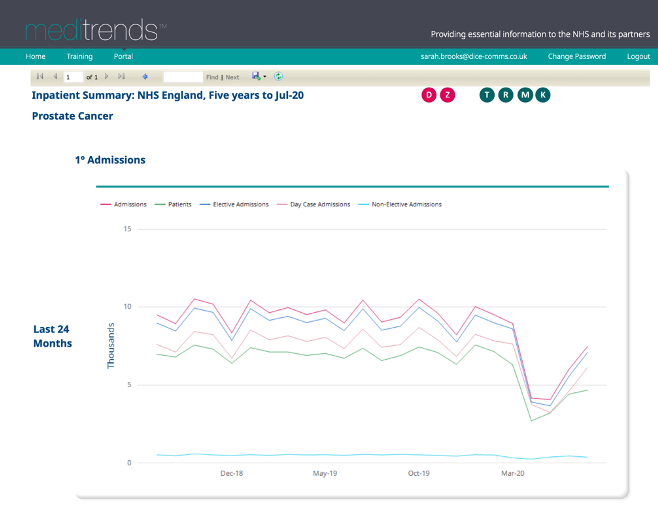
Task: Select the red Z circle button
Action: pos(447,95)
